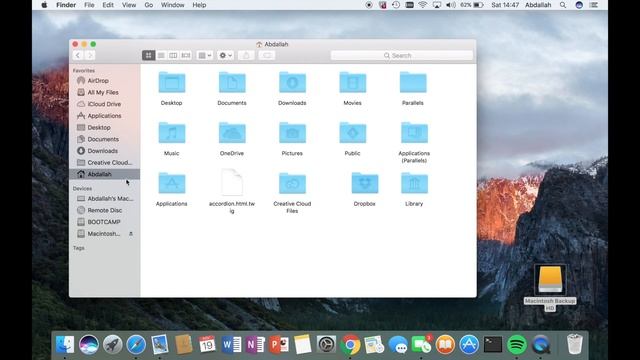Viewport: 640px width, 360px height.
Task: Switch Finder to column view
Action: 173,55
